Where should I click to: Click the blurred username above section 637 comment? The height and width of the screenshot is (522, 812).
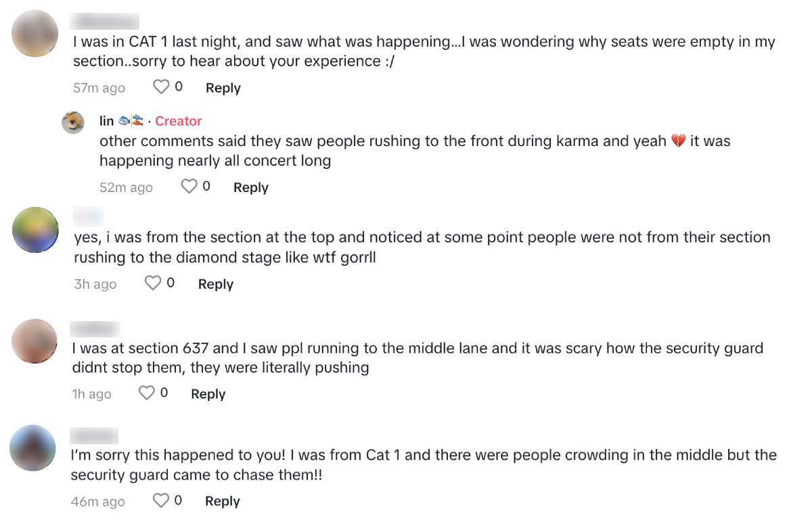pos(95,329)
